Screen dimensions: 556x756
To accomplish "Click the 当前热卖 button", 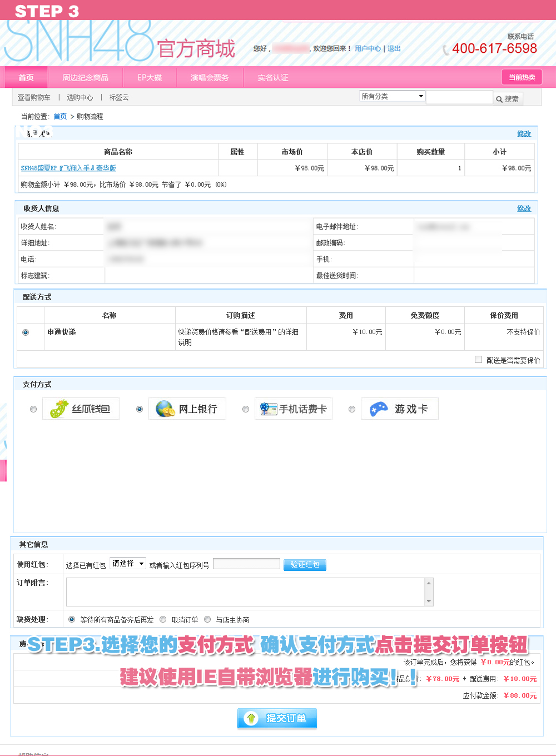I will (522, 77).
